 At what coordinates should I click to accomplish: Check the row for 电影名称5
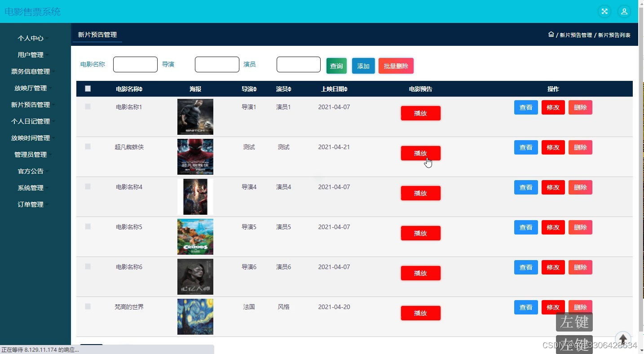88,226
